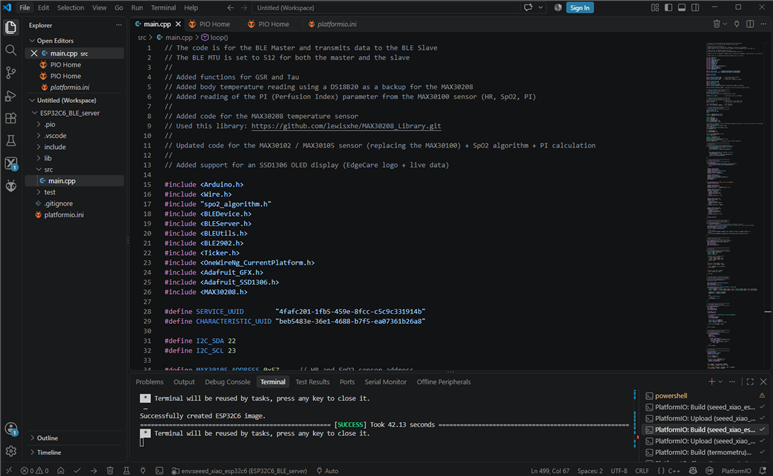Expand the .vscode folder
Image resolution: width=773 pixels, height=476 pixels.
pyautogui.click(x=55, y=136)
